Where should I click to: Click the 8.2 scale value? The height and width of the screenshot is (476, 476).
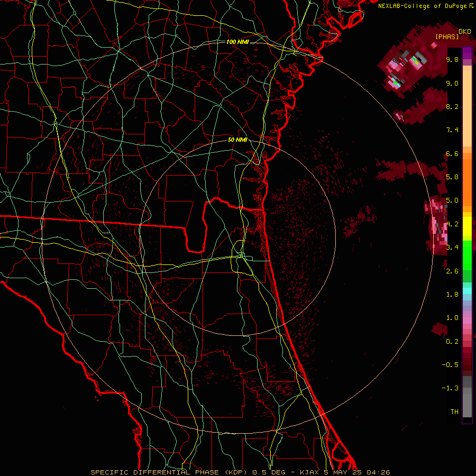452,106
